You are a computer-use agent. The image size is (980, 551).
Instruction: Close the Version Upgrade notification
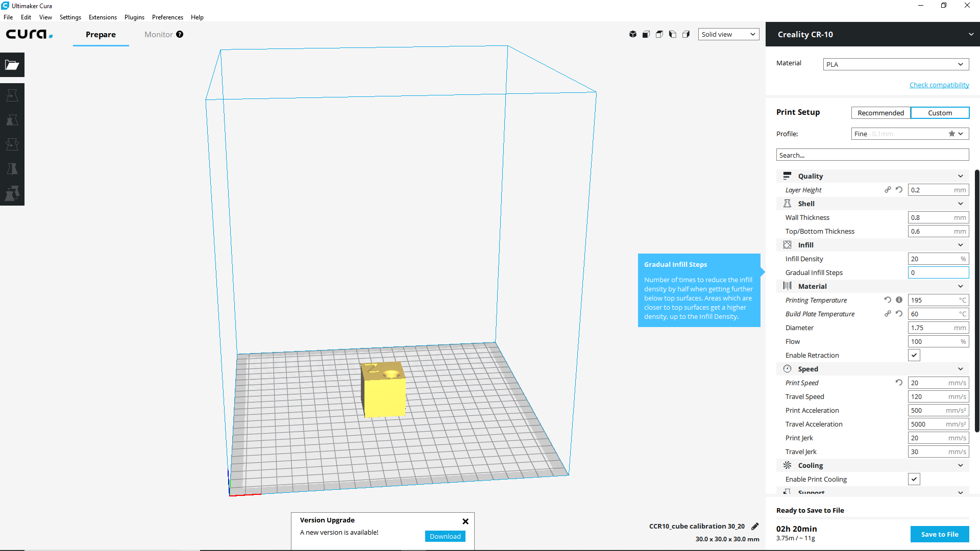465,521
